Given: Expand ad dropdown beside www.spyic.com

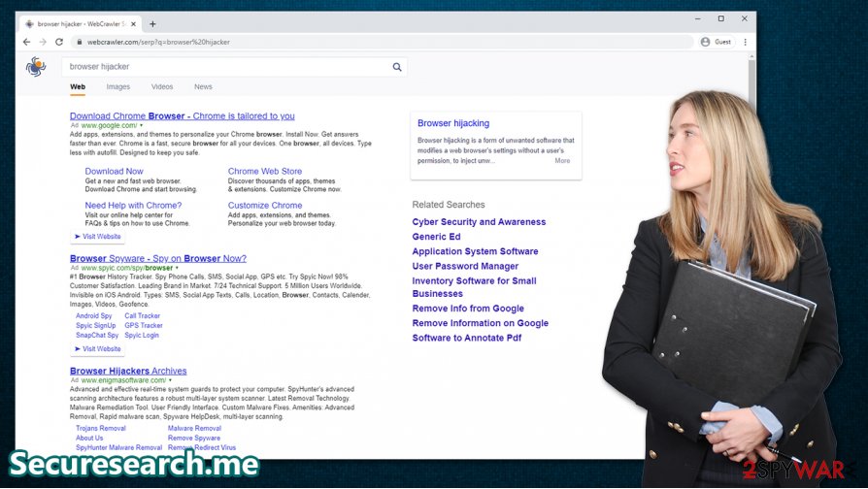Looking at the screenshot, I should [177, 268].
